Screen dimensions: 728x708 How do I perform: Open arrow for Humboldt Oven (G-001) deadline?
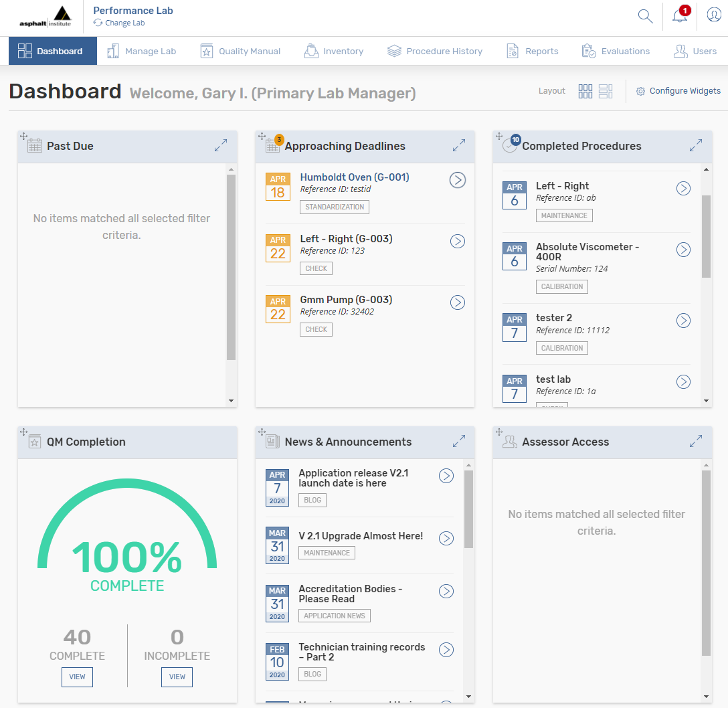click(458, 180)
